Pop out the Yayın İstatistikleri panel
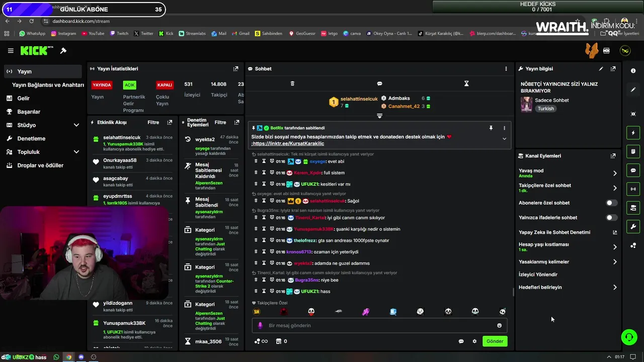Screen dimensions: 644x362 pyautogui.click(x=235, y=69)
